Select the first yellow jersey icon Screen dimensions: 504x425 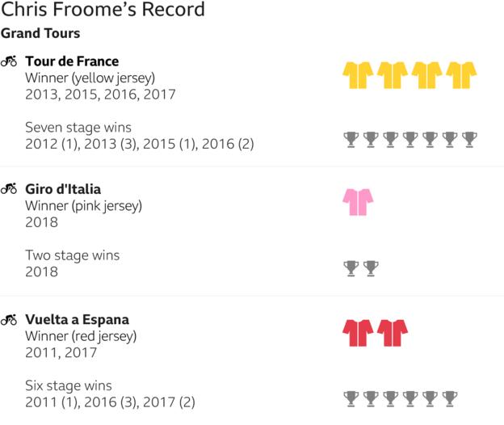click(358, 74)
